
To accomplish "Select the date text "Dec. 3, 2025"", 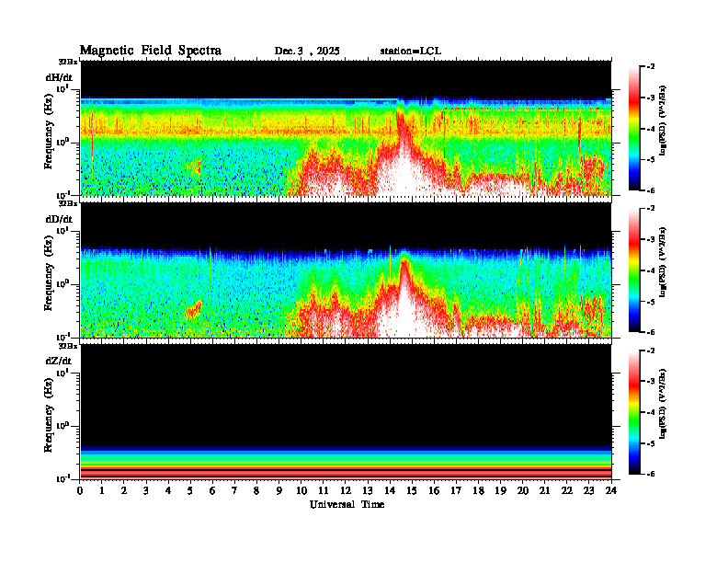I will [x=307, y=52].
